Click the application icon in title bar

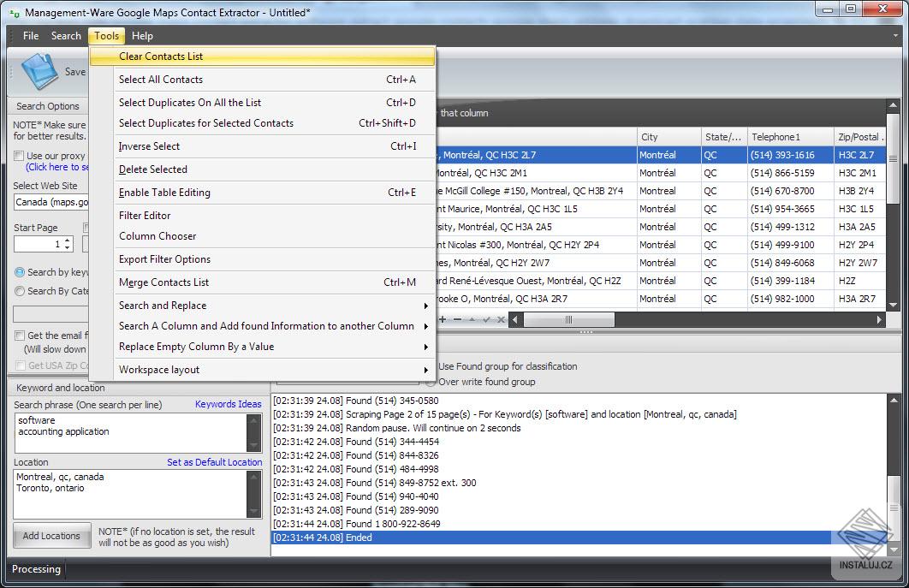[15, 13]
